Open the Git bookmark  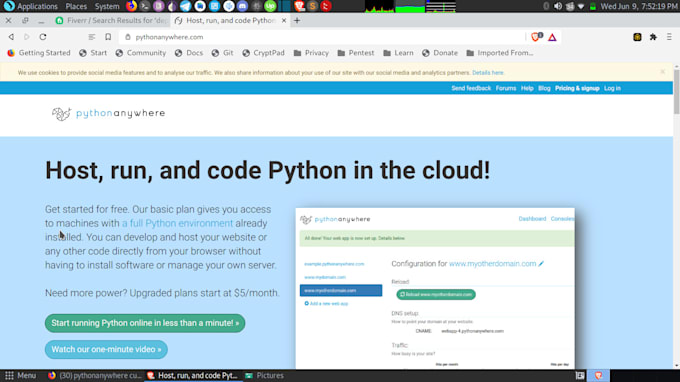222,53
